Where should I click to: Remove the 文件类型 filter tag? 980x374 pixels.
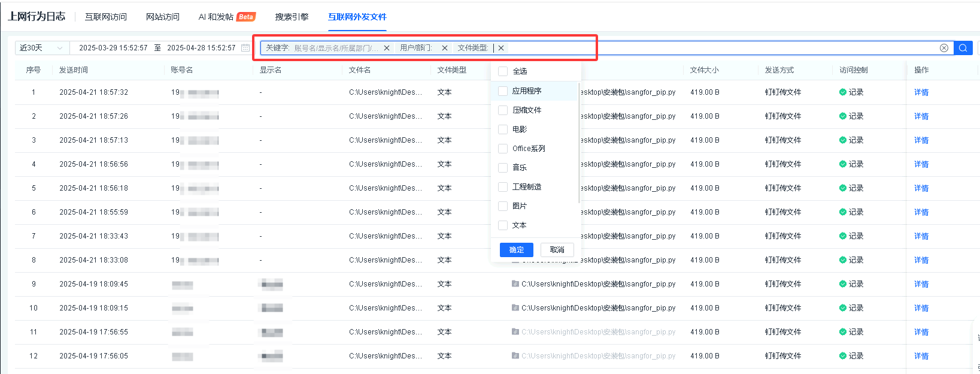coord(501,48)
